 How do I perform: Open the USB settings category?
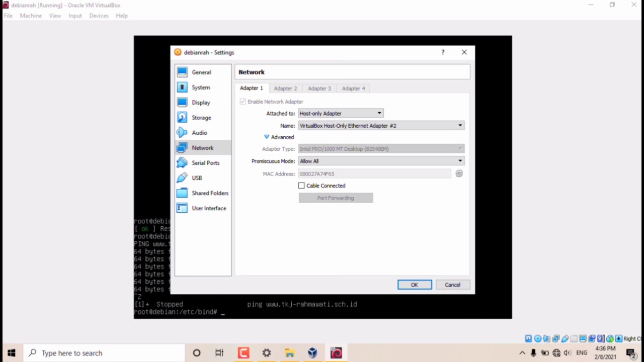click(x=203, y=178)
